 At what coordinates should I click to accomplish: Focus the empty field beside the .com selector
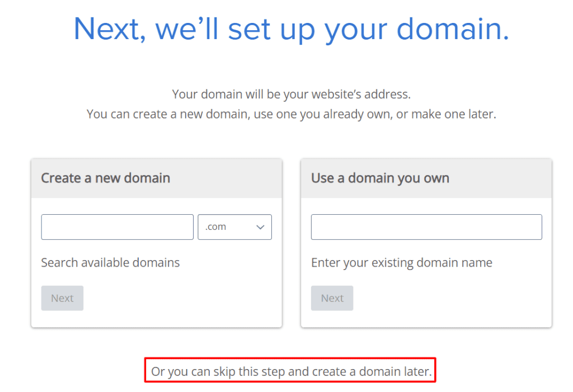coord(116,226)
